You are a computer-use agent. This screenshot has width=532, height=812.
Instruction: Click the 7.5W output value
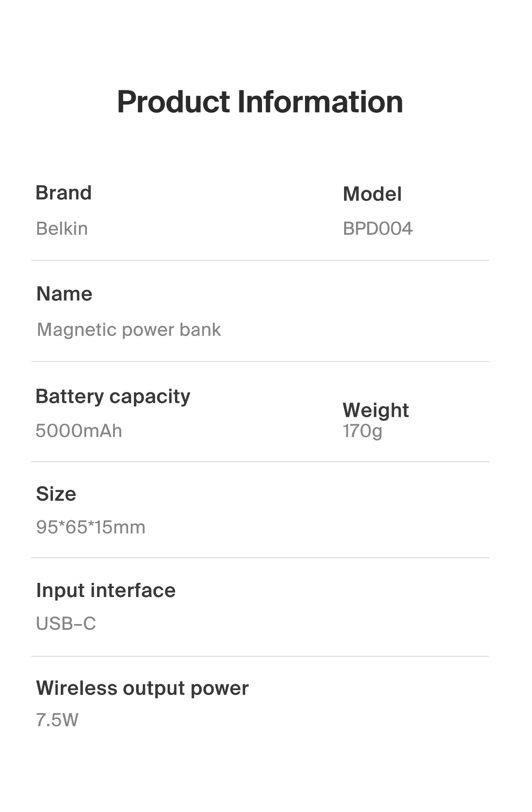57,720
